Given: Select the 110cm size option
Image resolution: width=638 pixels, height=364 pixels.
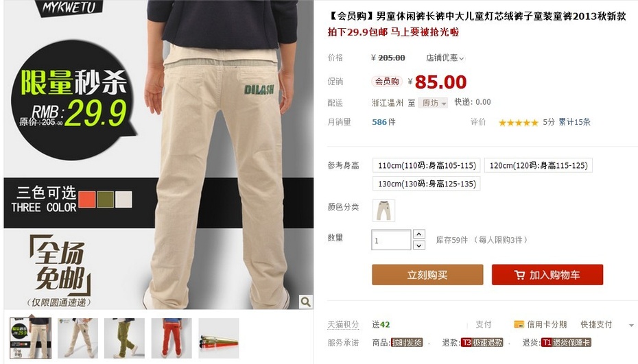Looking at the screenshot, I should 427,165.
